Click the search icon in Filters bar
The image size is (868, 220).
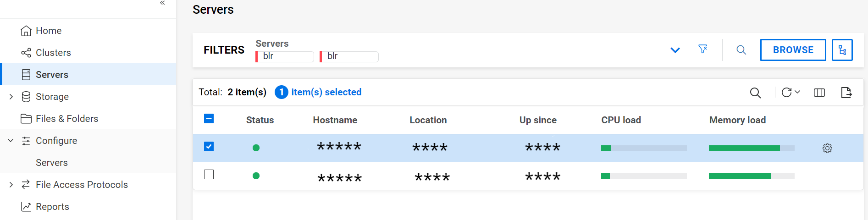tap(741, 50)
